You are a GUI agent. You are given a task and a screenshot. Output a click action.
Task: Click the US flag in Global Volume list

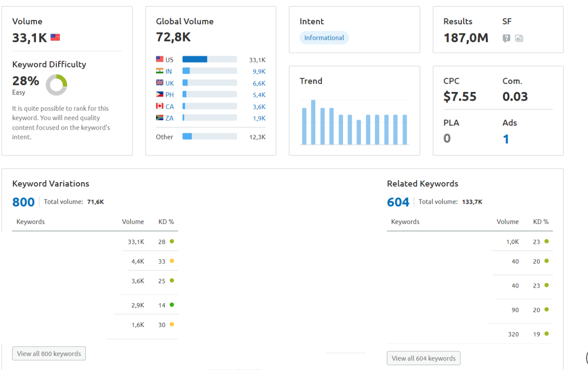pyautogui.click(x=160, y=59)
